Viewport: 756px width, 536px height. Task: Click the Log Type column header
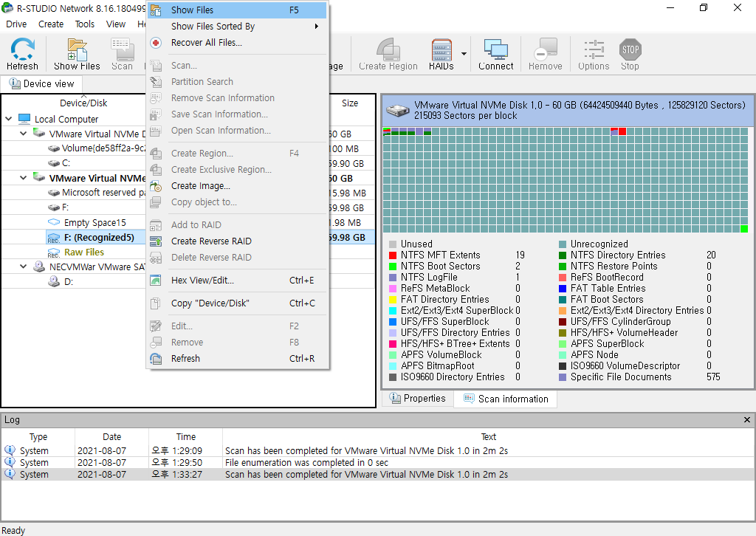pos(38,437)
